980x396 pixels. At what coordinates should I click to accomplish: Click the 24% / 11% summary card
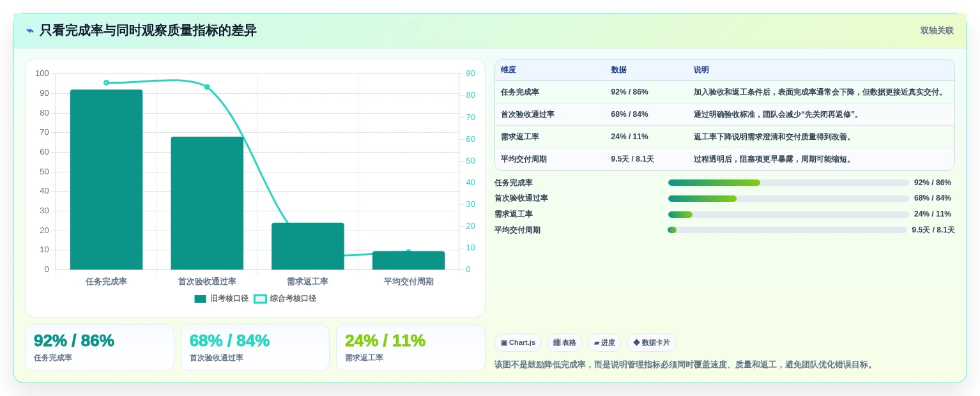coord(411,347)
